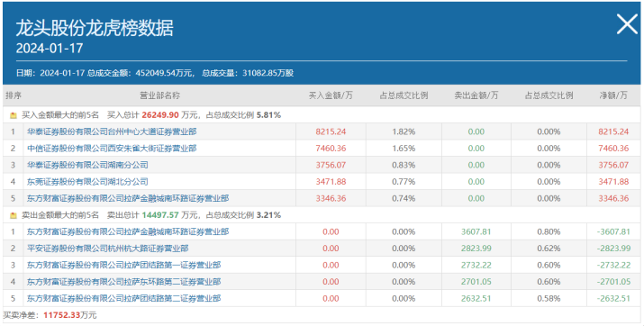Click the 0.83% cell
The image size is (644, 326).
coord(404,165)
